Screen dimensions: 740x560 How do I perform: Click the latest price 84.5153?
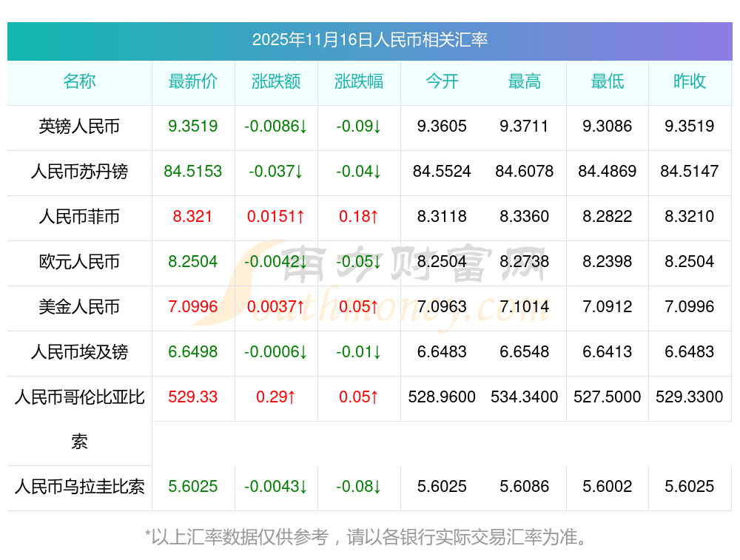click(x=193, y=172)
